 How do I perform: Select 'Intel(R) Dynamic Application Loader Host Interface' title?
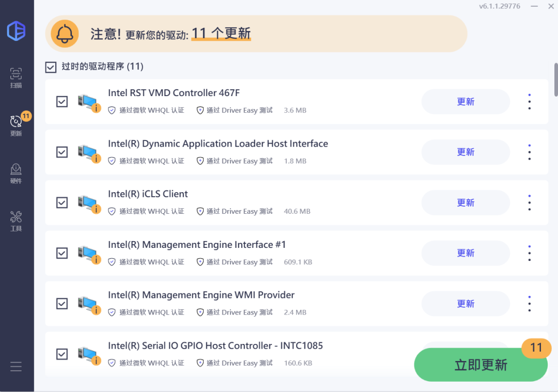click(x=218, y=144)
